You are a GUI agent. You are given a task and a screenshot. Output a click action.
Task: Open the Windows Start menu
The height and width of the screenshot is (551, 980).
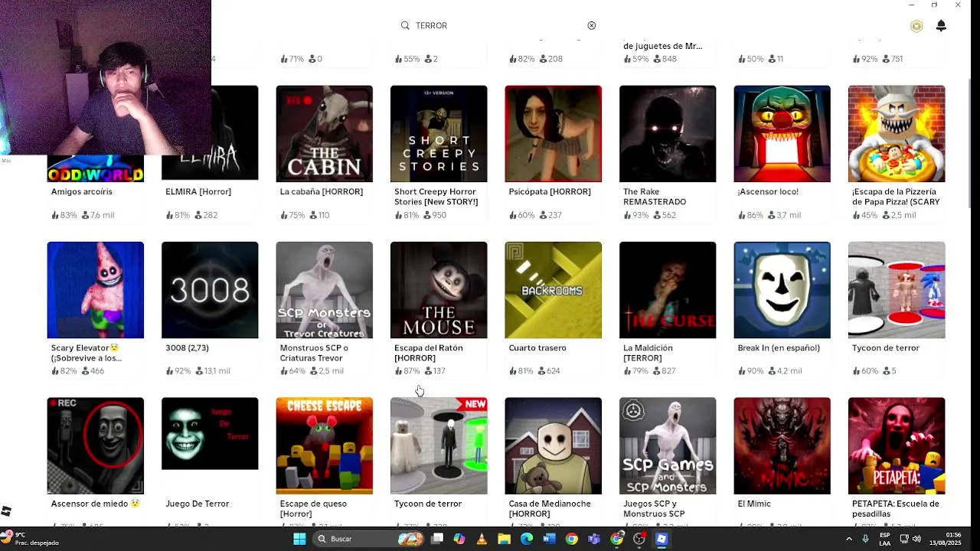click(299, 539)
